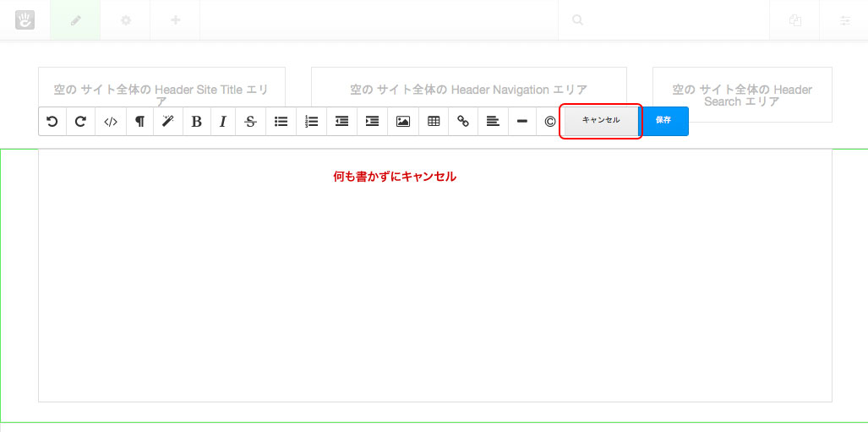The width and height of the screenshot is (868, 432).
Task: Decrease indent with outdent icon
Action: 342,121
